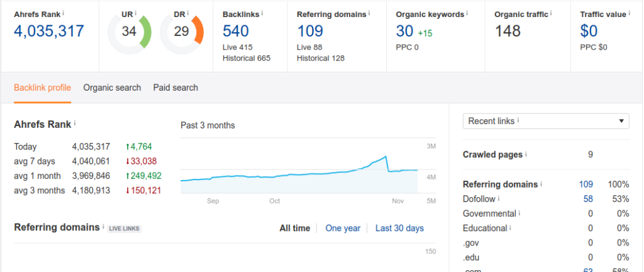
Task: Click the Organic traffic info icon
Action: pyautogui.click(x=552, y=13)
